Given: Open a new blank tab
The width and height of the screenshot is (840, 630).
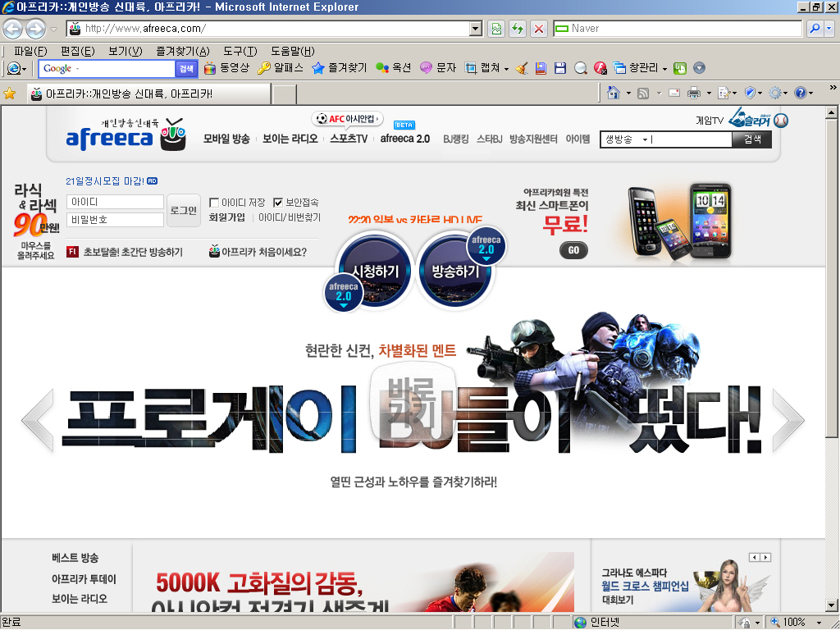Looking at the screenshot, I should (x=285, y=94).
